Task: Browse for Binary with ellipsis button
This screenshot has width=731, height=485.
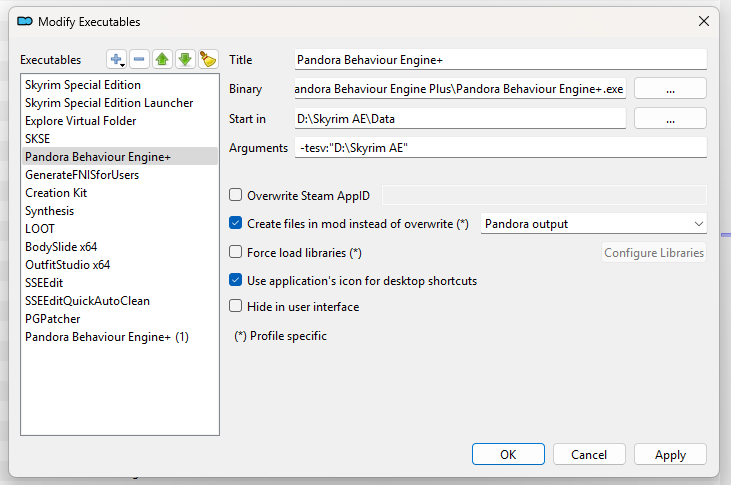Action: (x=670, y=89)
